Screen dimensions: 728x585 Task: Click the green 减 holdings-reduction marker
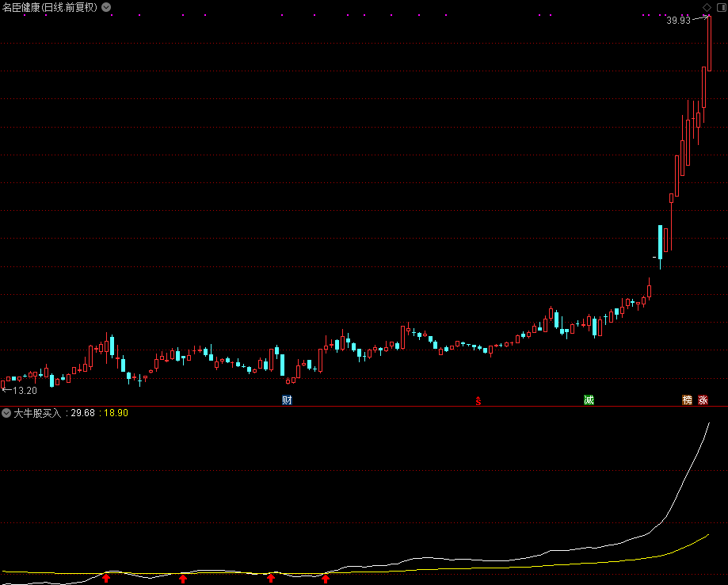589,400
